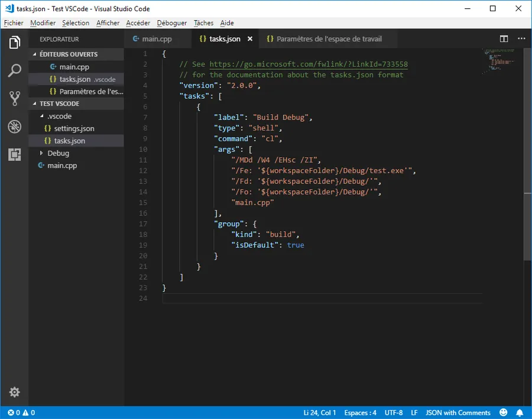Open the Afficher menu
532x419 pixels.
(108, 22)
